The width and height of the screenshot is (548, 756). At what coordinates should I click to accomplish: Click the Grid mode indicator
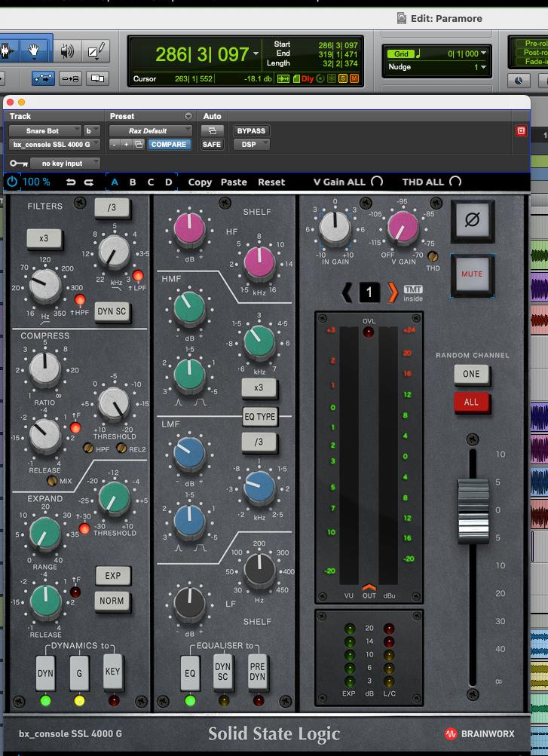tap(401, 54)
